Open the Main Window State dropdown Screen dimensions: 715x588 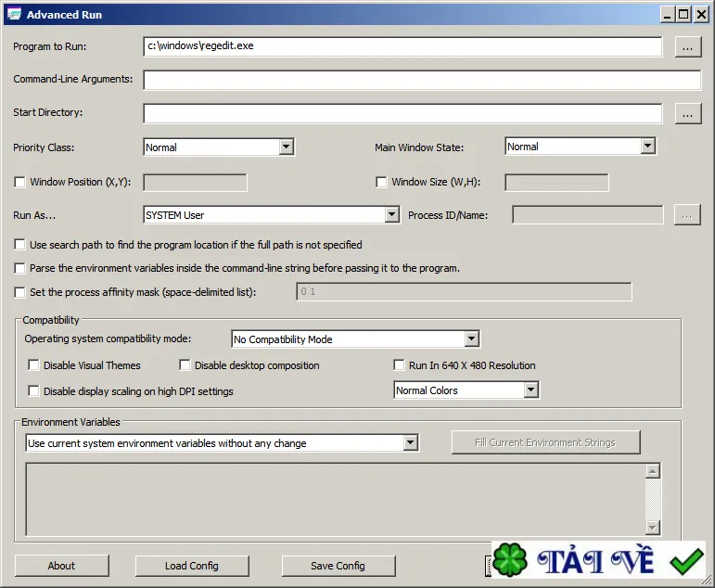pyautogui.click(x=647, y=147)
